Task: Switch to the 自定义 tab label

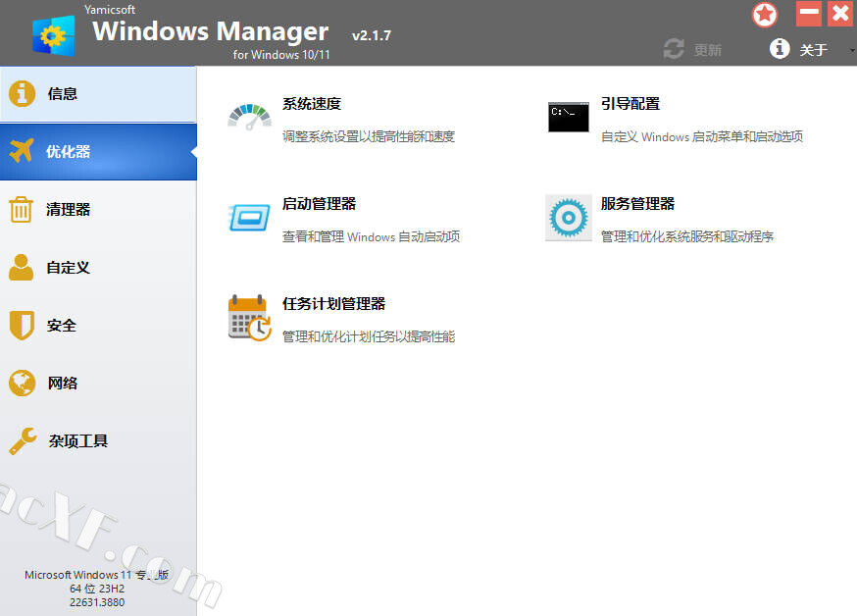Action: 68,268
